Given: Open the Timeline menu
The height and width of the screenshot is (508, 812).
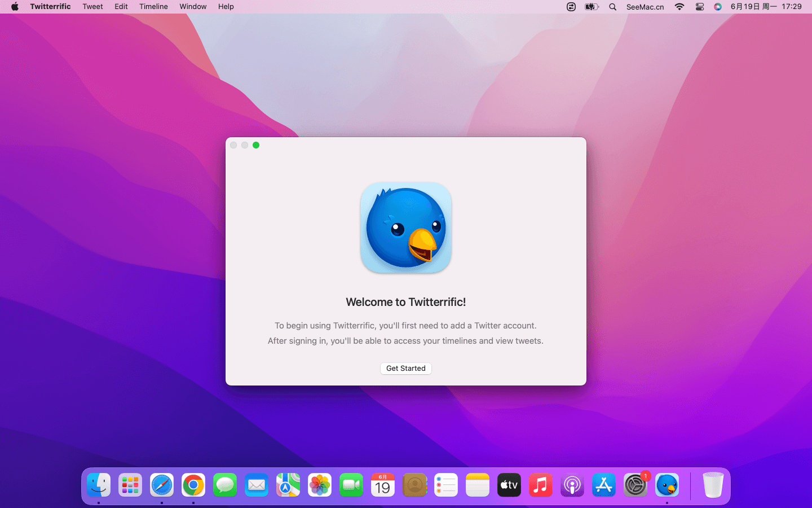Looking at the screenshot, I should [x=153, y=7].
